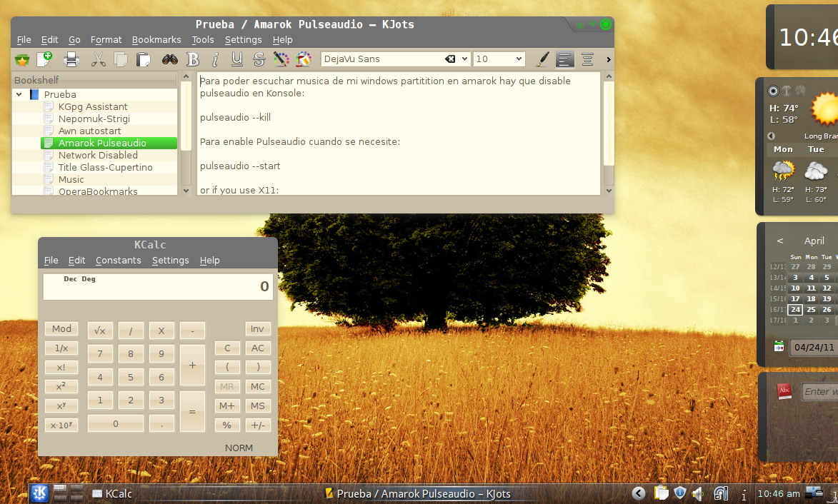Toggle Italic formatting in KJots
The image size is (838, 504).
click(215, 59)
